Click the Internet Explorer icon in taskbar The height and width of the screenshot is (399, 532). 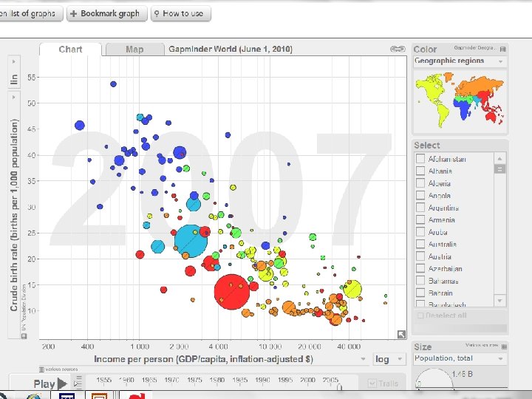coord(33,396)
